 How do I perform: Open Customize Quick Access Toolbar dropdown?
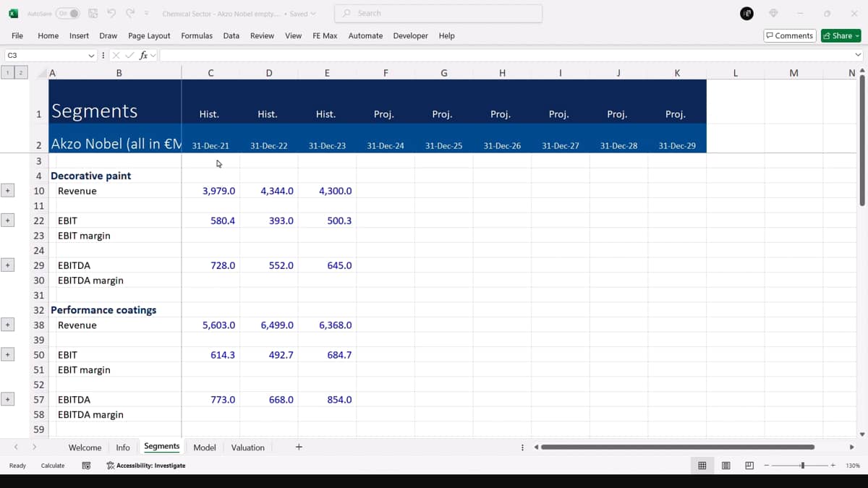pyautogui.click(x=147, y=13)
